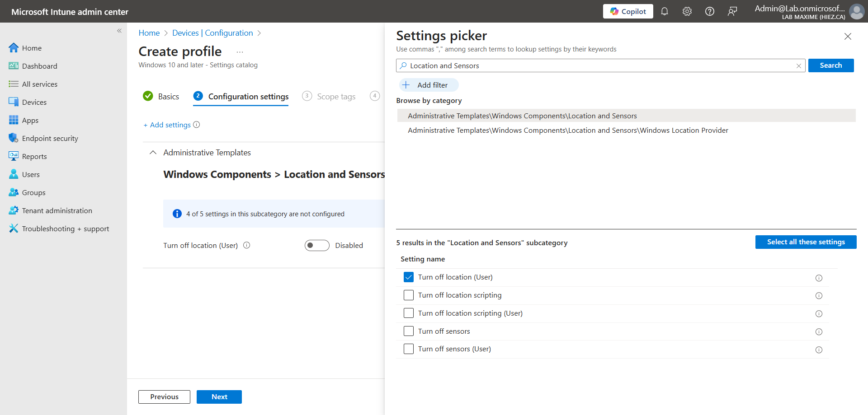Open Endpoint security from sidebar
This screenshot has height=415, width=868.
50,138
